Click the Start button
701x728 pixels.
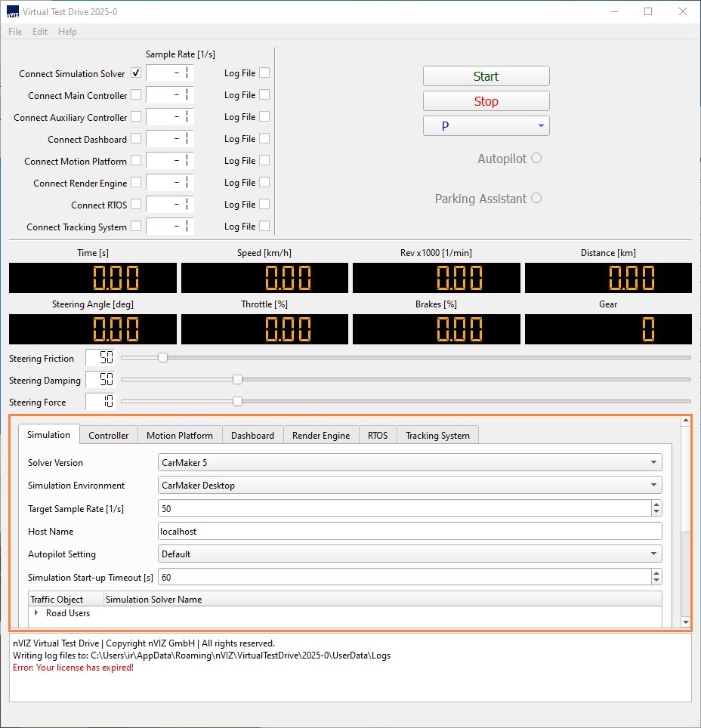pos(486,76)
